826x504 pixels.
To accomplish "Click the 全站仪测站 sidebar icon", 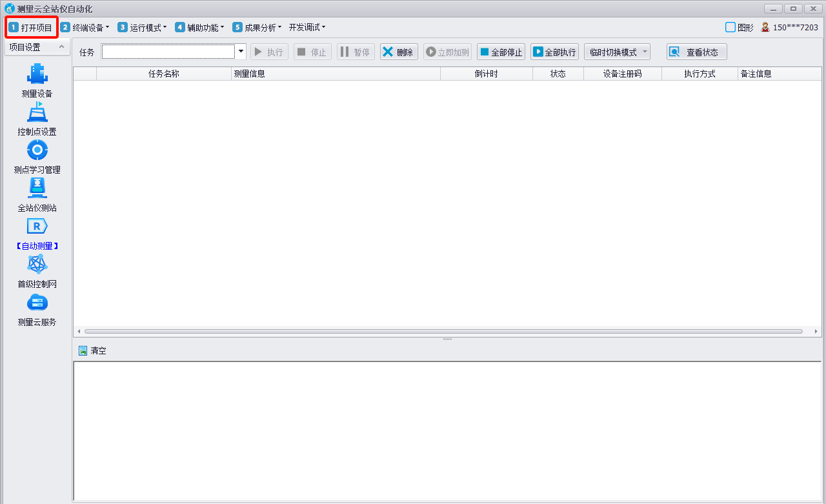I will (x=37, y=188).
